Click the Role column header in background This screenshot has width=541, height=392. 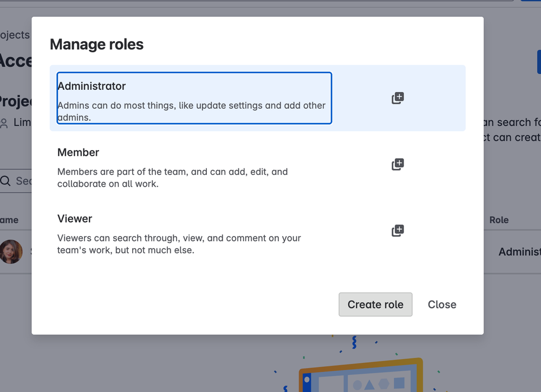coord(499,220)
